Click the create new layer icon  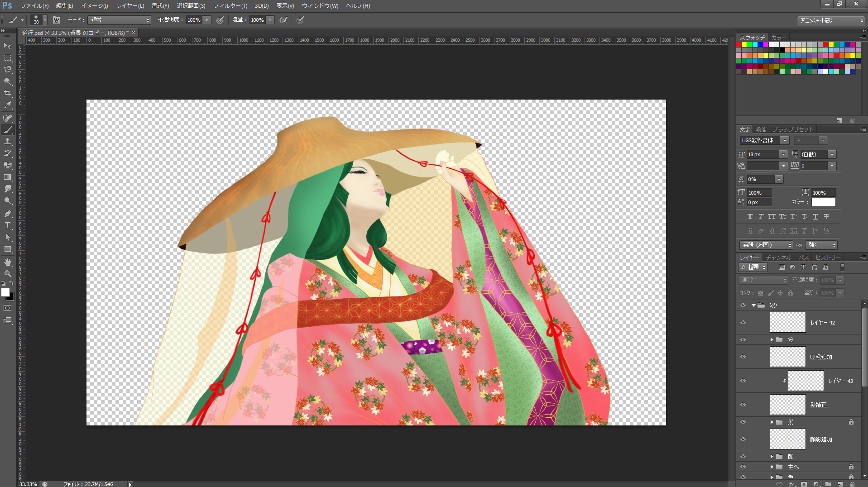pyautogui.click(x=840, y=484)
